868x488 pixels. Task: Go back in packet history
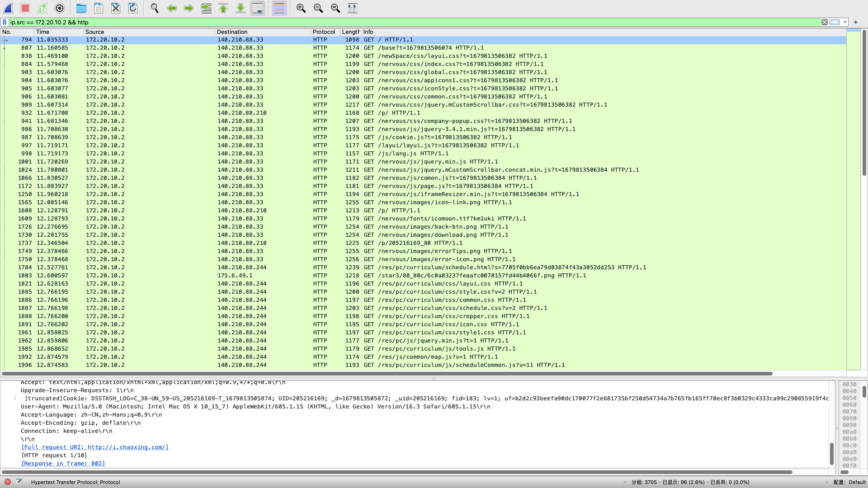tap(172, 8)
